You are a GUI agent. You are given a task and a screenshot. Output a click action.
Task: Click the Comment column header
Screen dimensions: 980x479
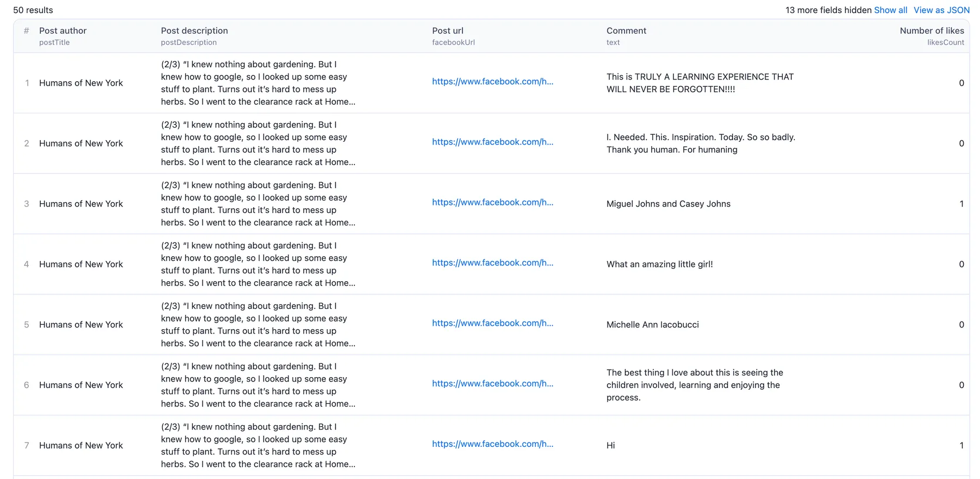tap(626, 31)
